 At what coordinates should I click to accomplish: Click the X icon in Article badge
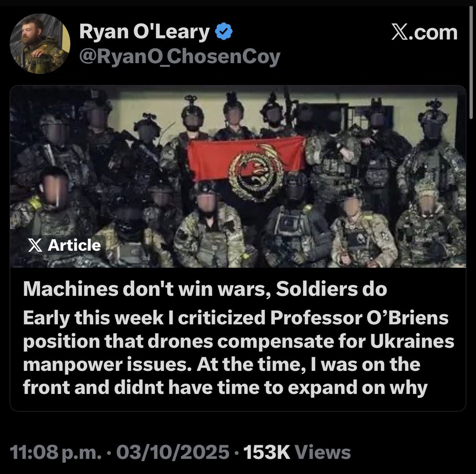pos(36,246)
